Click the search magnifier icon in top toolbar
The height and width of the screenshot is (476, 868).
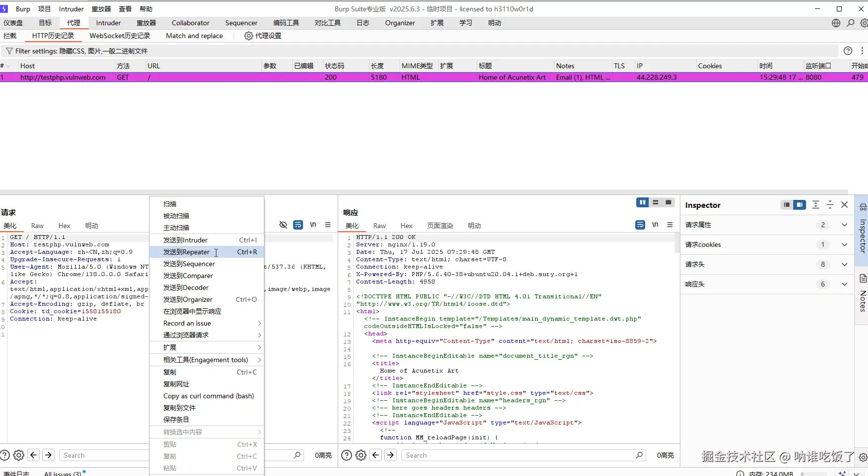(x=850, y=23)
